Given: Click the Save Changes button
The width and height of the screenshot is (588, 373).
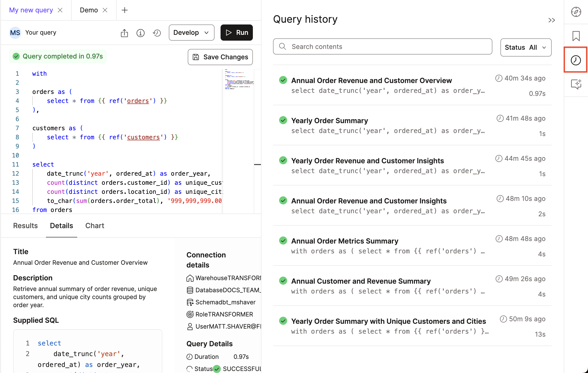Looking at the screenshot, I should tap(220, 57).
